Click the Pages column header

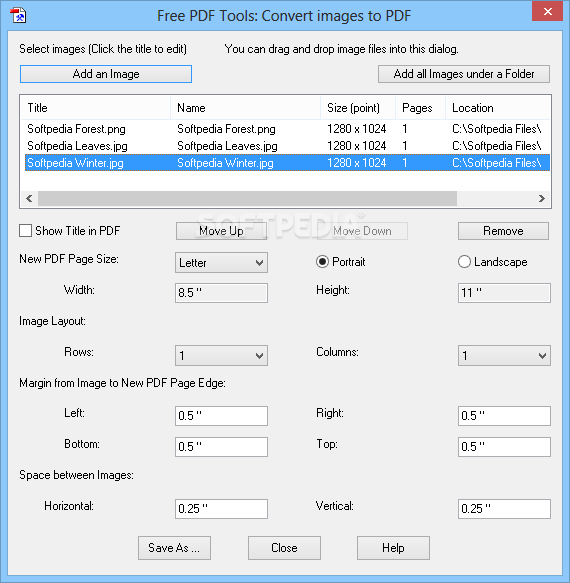(421, 108)
